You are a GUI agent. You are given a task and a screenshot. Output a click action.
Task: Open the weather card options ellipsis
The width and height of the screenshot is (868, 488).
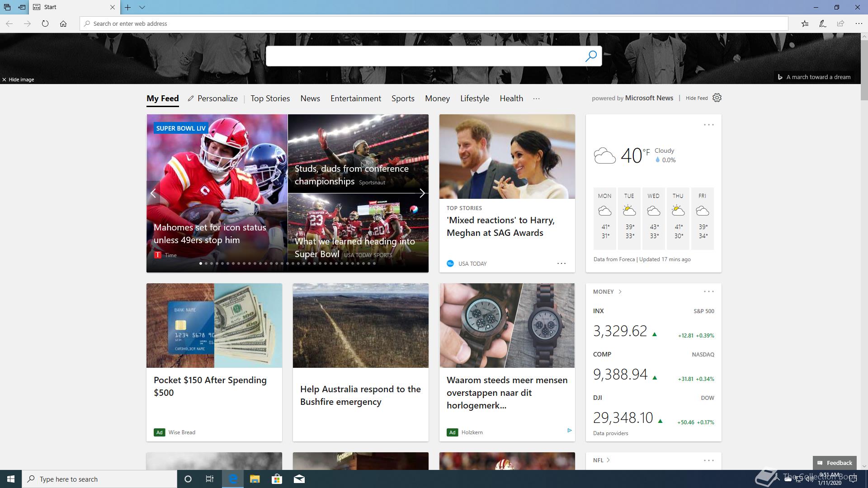(x=709, y=125)
